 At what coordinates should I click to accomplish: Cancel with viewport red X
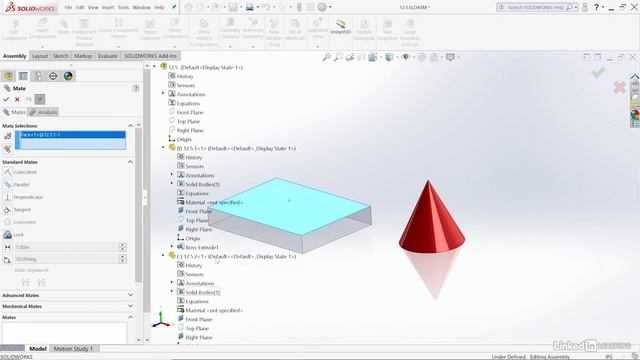click(619, 87)
